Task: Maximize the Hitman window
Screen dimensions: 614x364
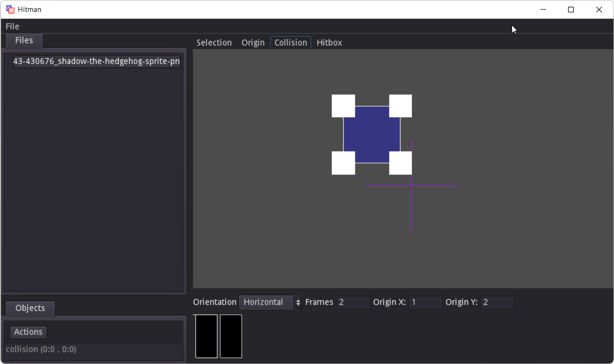Action: [x=571, y=10]
